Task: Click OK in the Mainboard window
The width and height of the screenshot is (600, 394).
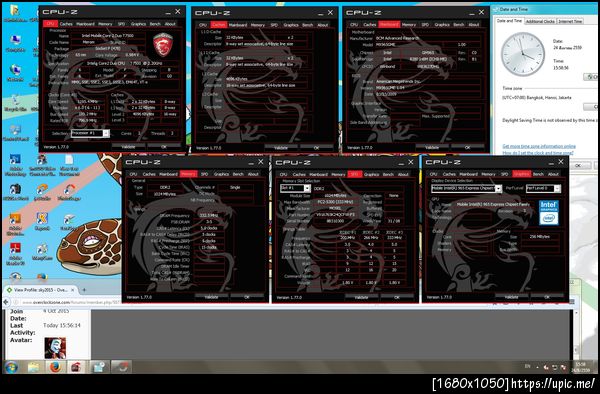Action: tap(468, 147)
